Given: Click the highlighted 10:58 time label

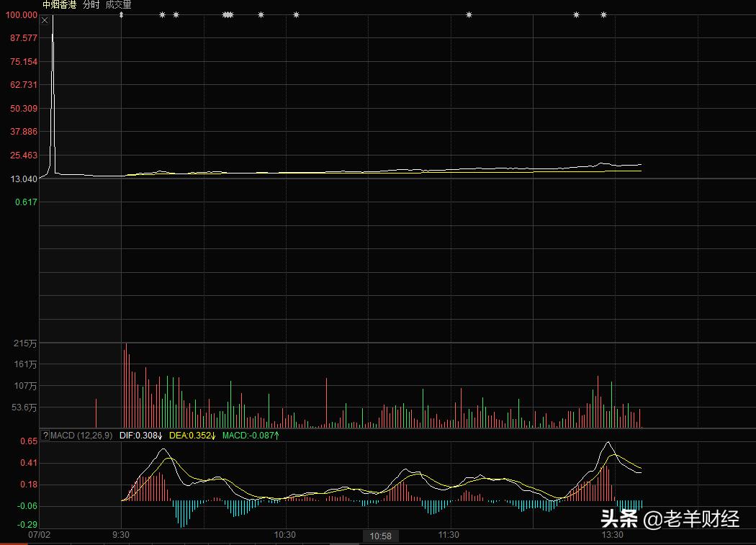Looking at the screenshot, I should click(x=380, y=536).
